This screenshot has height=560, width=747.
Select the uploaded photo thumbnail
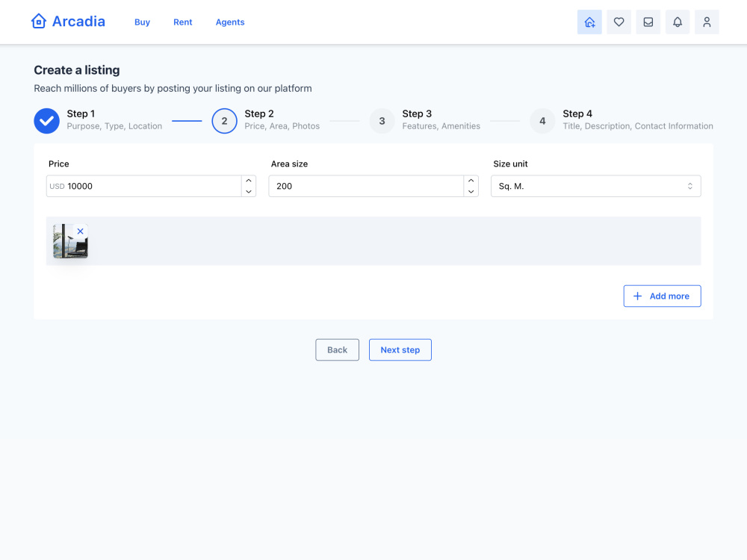point(70,241)
